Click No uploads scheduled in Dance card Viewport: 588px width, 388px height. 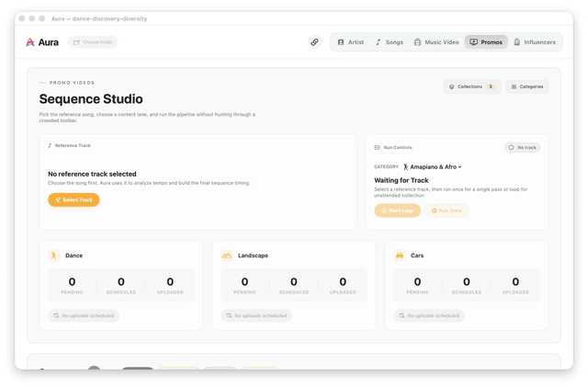(x=84, y=315)
